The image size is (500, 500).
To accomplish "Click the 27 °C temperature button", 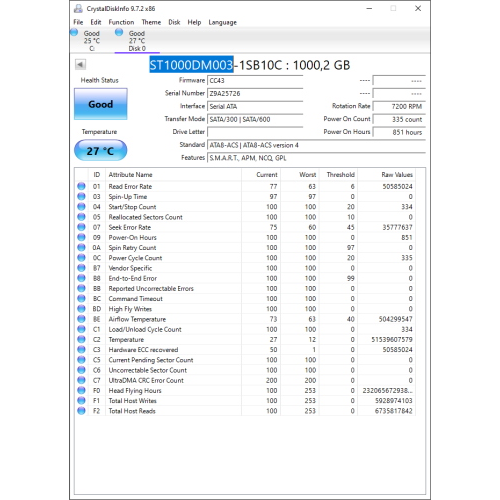I will [x=101, y=151].
